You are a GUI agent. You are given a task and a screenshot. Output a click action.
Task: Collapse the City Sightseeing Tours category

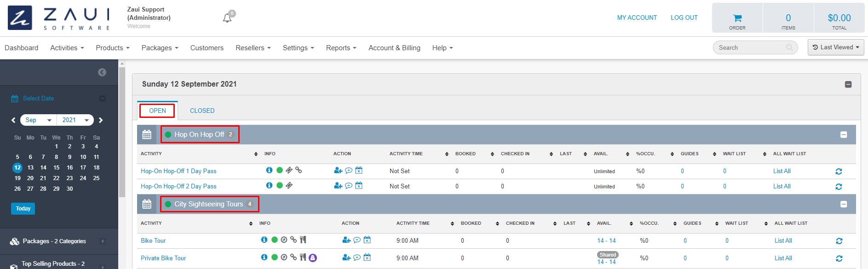(844, 204)
